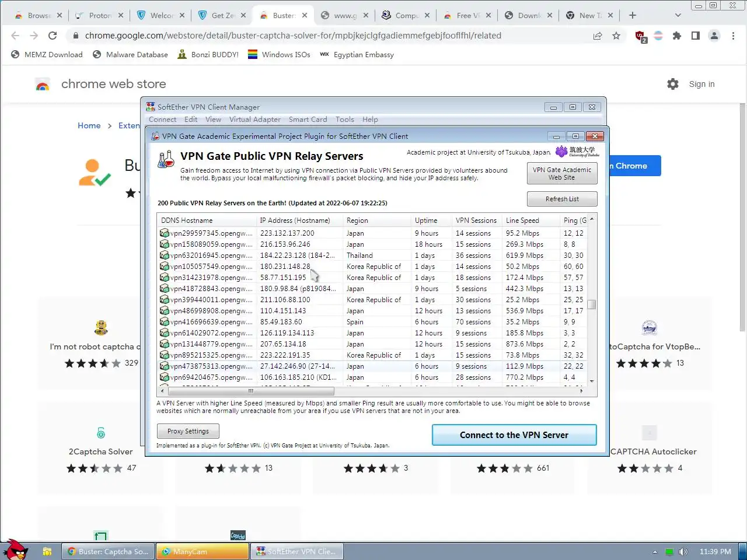Select server with 873.6 Mbps speed
This screenshot has height=560, width=747.
[x=372, y=344]
